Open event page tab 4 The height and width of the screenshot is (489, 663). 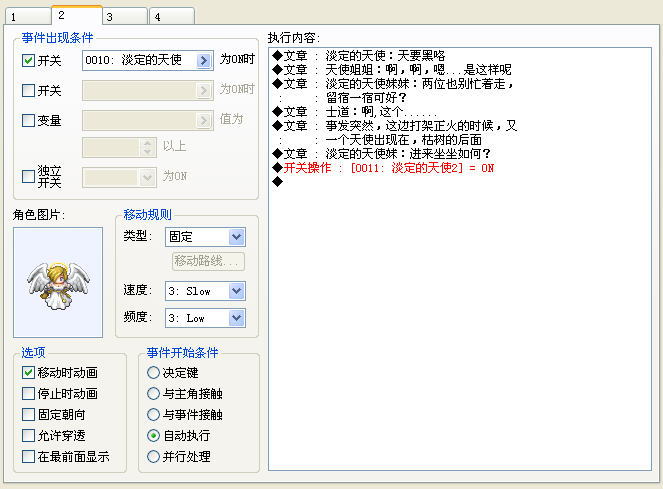173,16
